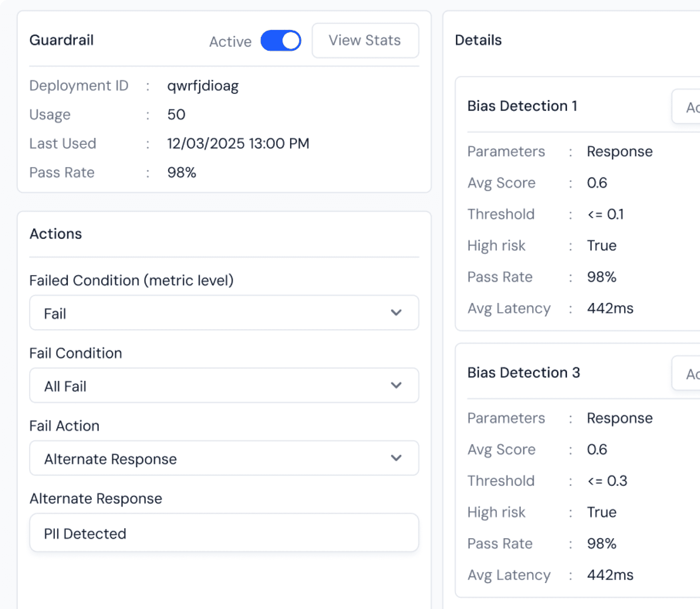The image size is (700, 609).
Task: Select the Deployment ID value qwrfjdioag
Action: [x=203, y=86]
